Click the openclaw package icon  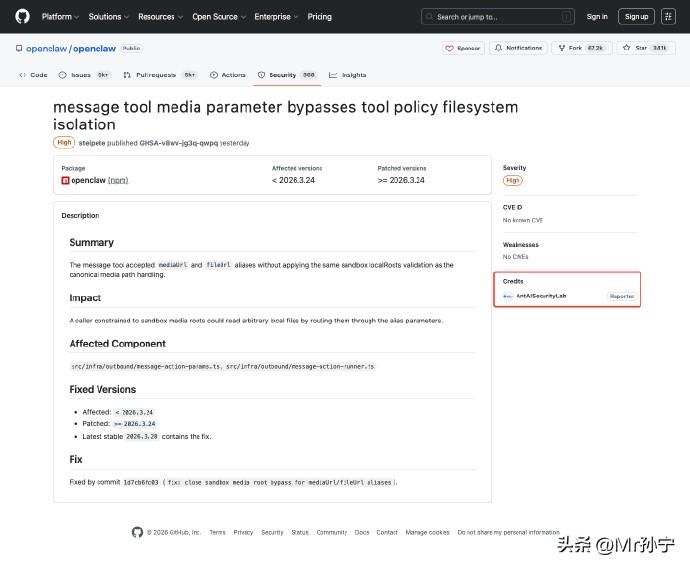coord(65,180)
